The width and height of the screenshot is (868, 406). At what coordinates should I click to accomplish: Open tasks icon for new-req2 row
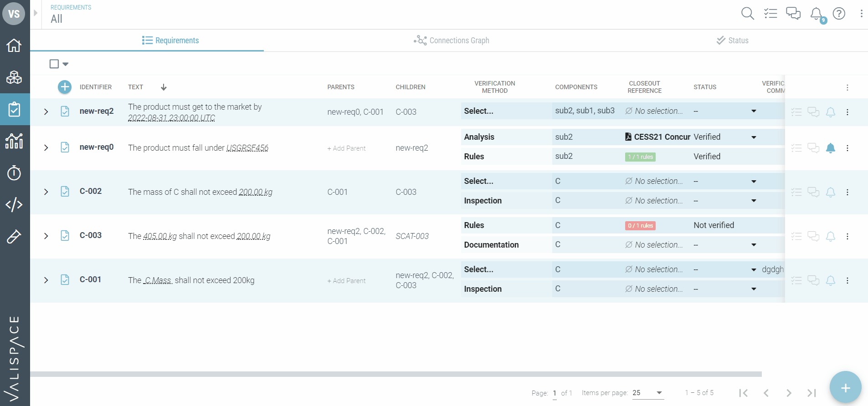tap(796, 112)
